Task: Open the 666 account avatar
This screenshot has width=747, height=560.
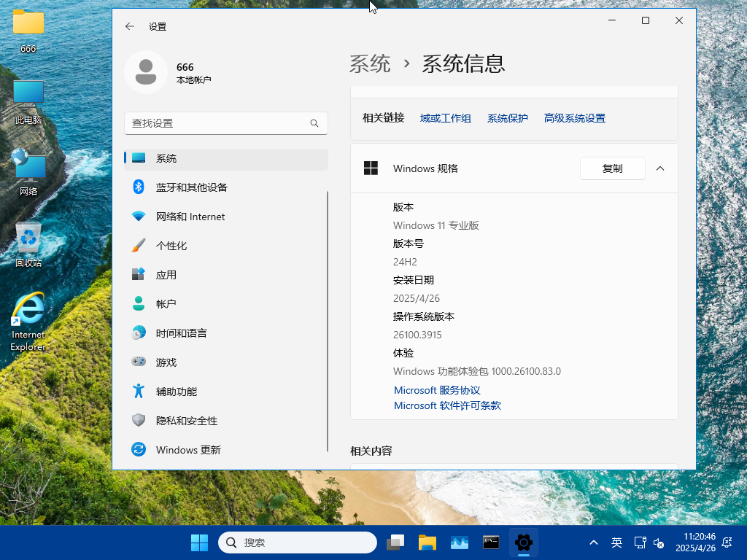Action: [146, 72]
